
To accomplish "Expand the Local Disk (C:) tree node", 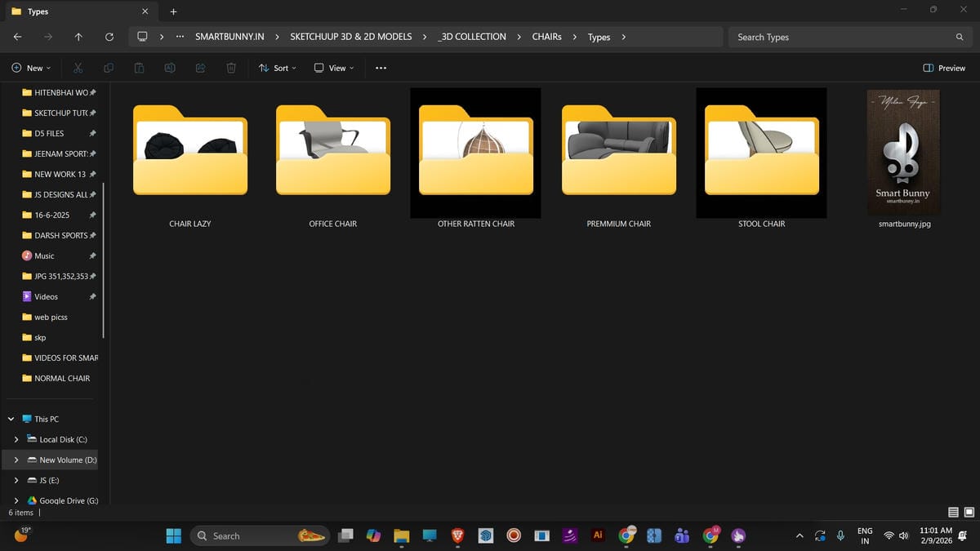I will pos(16,439).
